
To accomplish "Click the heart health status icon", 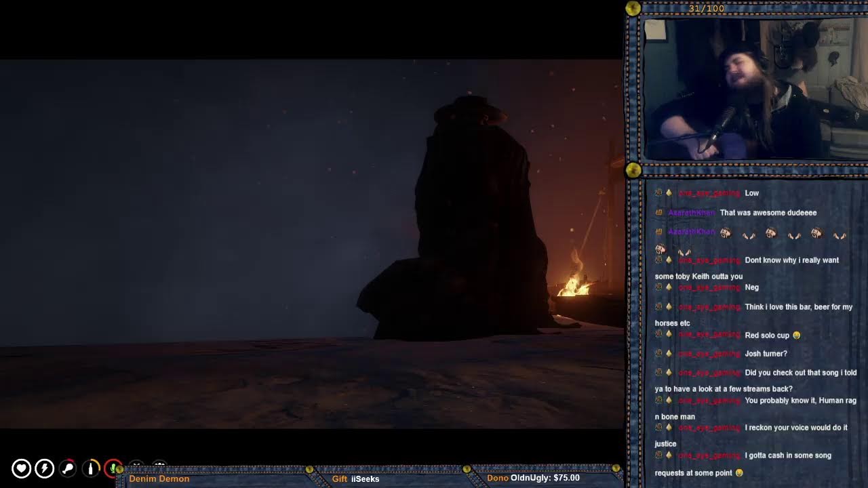I will (21, 468).
